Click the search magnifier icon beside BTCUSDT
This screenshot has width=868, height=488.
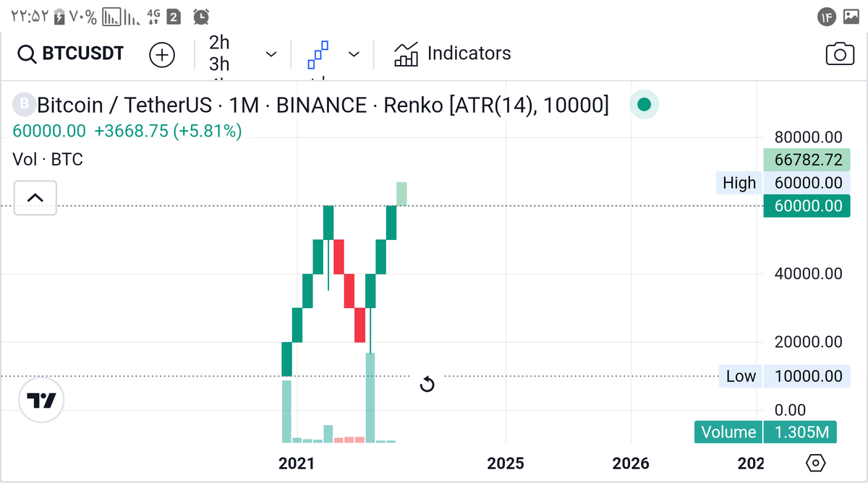click(27, 54)
